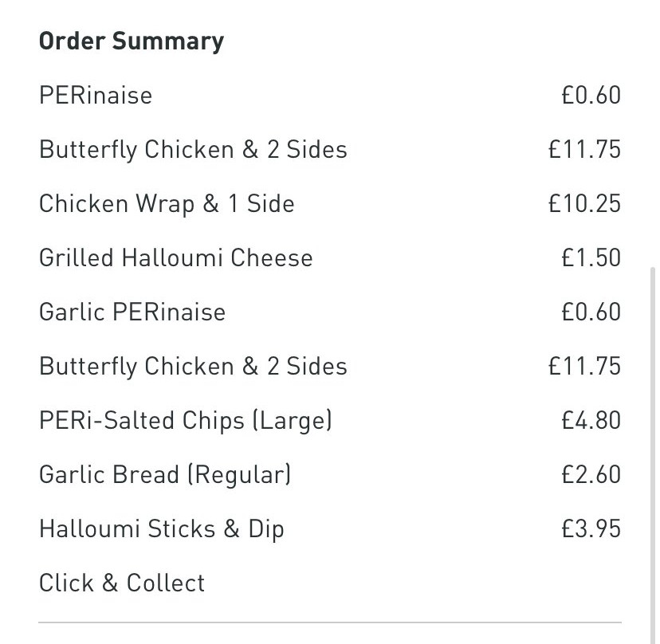Select the Chicken Wrap & 1 Side item
This screenshot has width=660, height=644.
click(x=167, y=204)
